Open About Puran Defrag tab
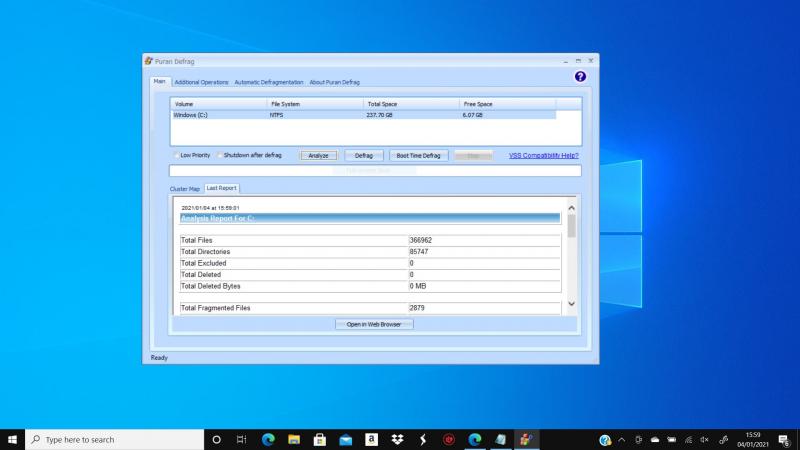This screenshot has height=450, width=800. tap(334, 82)
